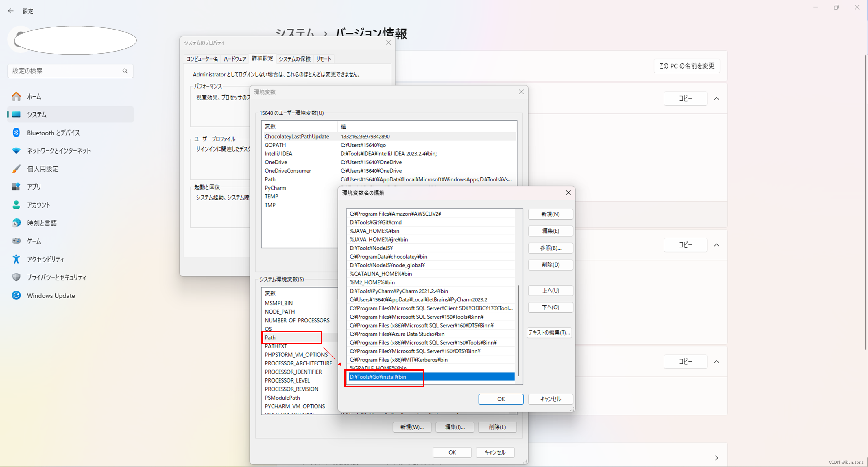The height and width of the screenshot is (467, 868).
Task: Open Bluetooth and devices settings icon
Action: pos(16,133)
